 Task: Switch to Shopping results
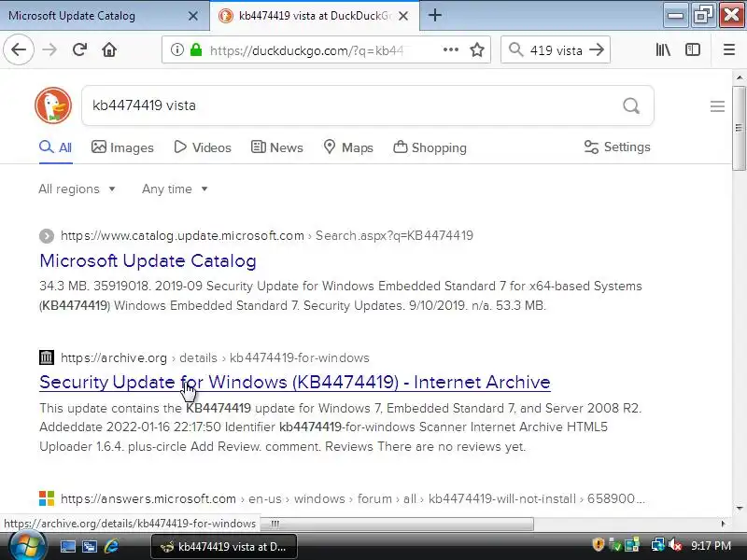click(430, 147)
